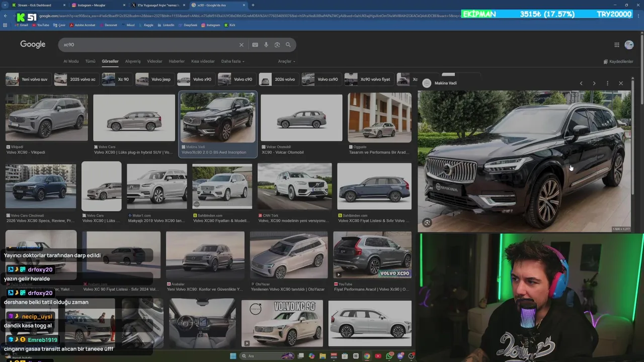
Task: Click the large black XC90 preview image
Action: 524,161
